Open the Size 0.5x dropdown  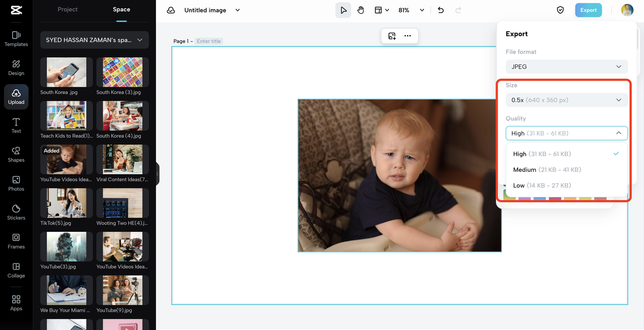pos(567,100)
